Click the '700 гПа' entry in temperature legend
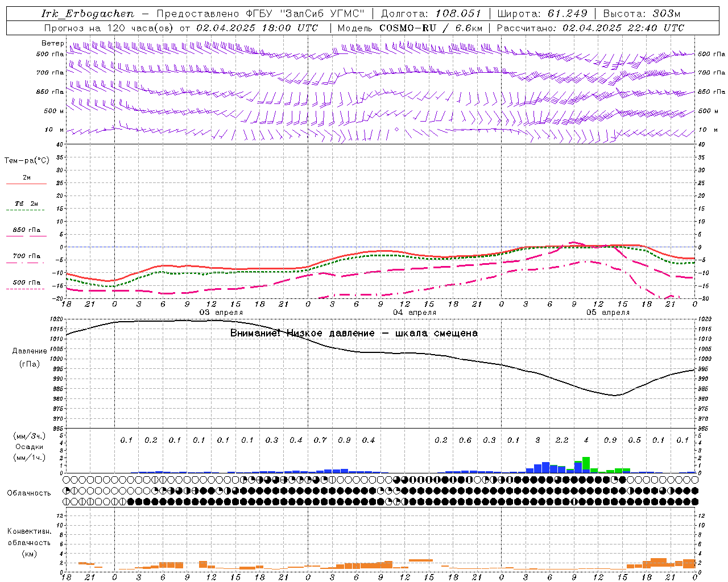 (27, 256)
